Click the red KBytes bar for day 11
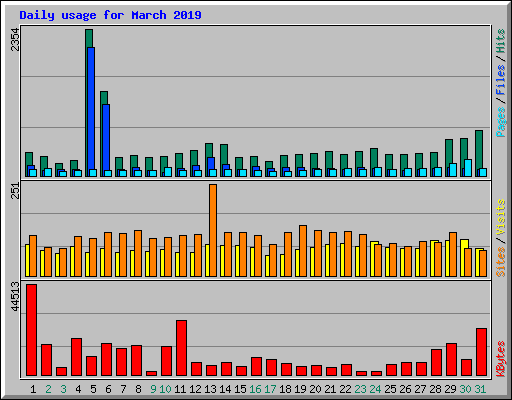This screenshot has width=512, height=400. pos(181,348)
